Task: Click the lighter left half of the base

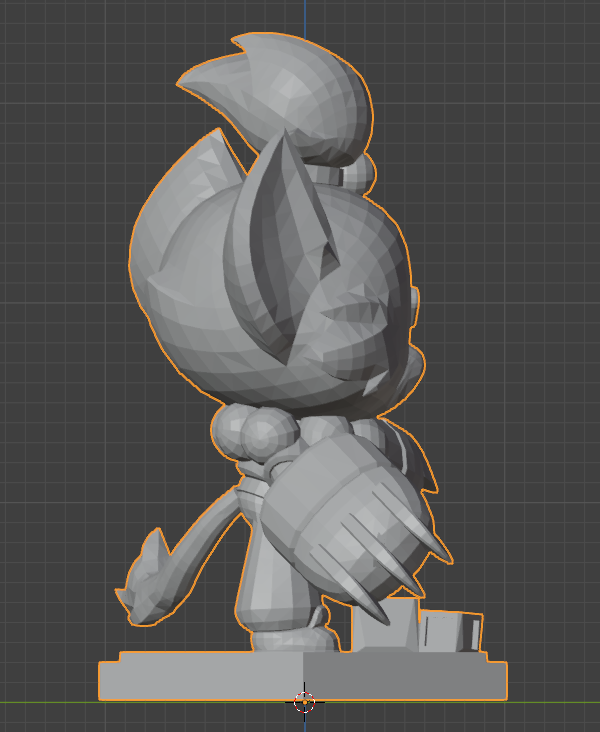Action: point(200,678)
